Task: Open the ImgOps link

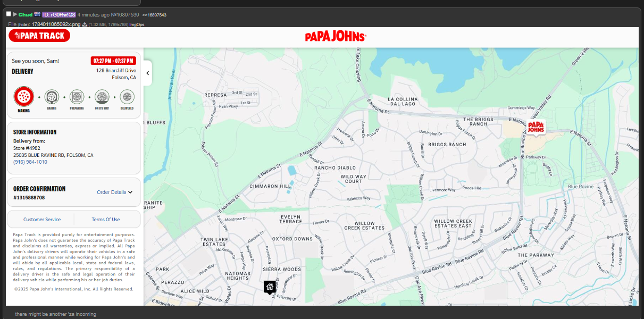Action: pos(137,24)
